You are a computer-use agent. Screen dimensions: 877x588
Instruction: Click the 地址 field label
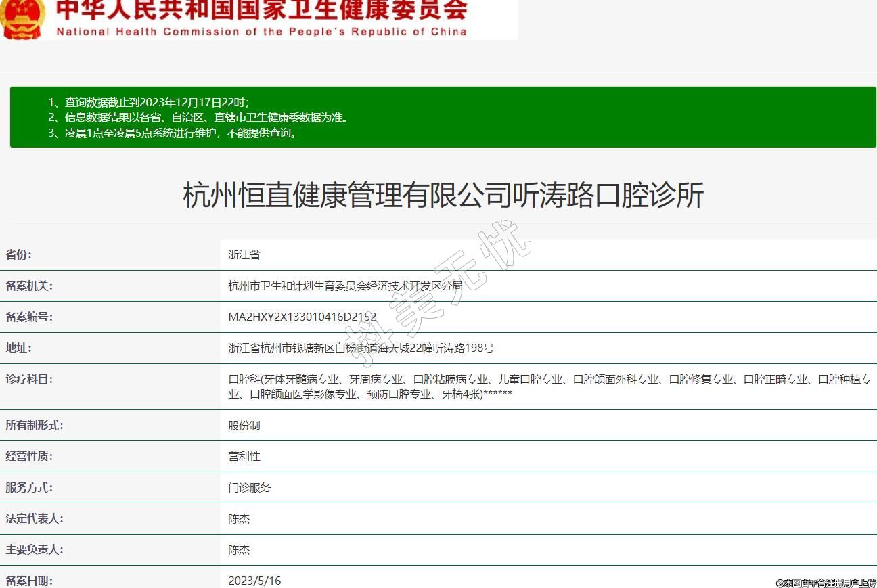[18, 348]
